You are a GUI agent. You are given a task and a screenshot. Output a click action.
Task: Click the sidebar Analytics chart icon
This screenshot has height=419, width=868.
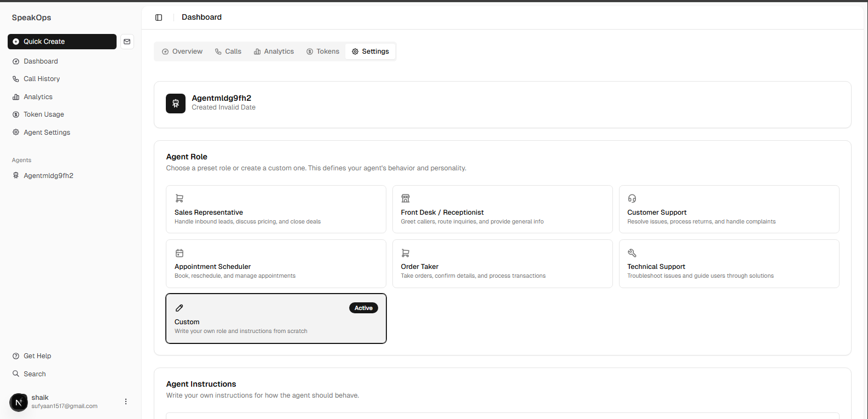click(16, 97)
